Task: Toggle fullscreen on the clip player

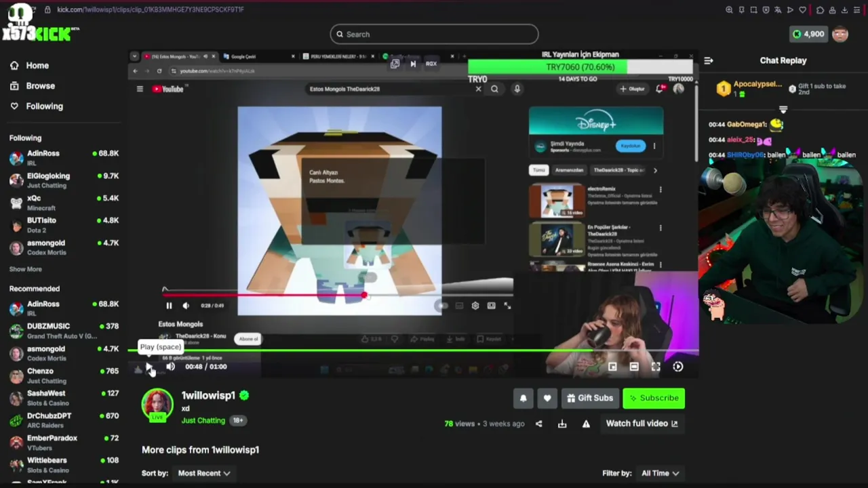Action: click(656, 367)
